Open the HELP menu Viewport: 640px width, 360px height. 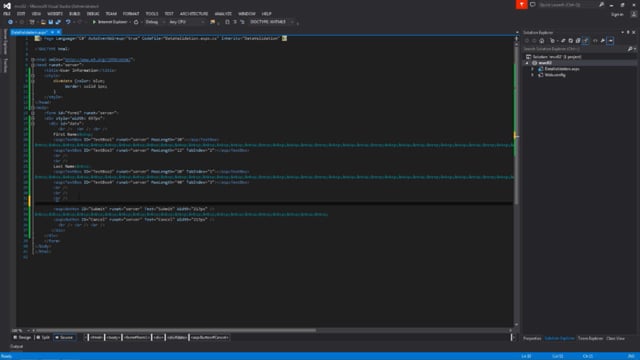(x=267, y=13)
